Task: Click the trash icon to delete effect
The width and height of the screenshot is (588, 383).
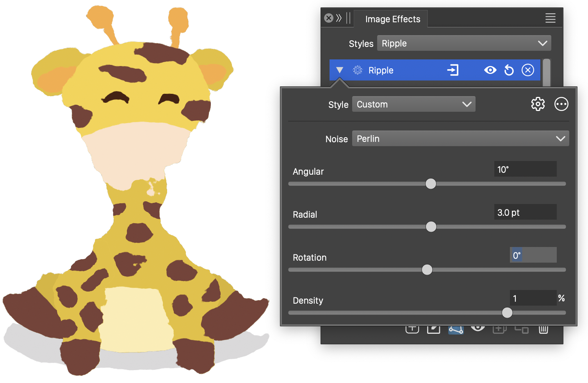Action: 543,329
